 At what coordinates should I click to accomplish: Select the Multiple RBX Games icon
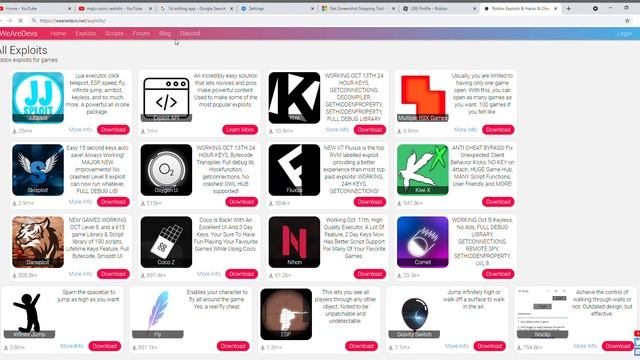coord(422,98)
